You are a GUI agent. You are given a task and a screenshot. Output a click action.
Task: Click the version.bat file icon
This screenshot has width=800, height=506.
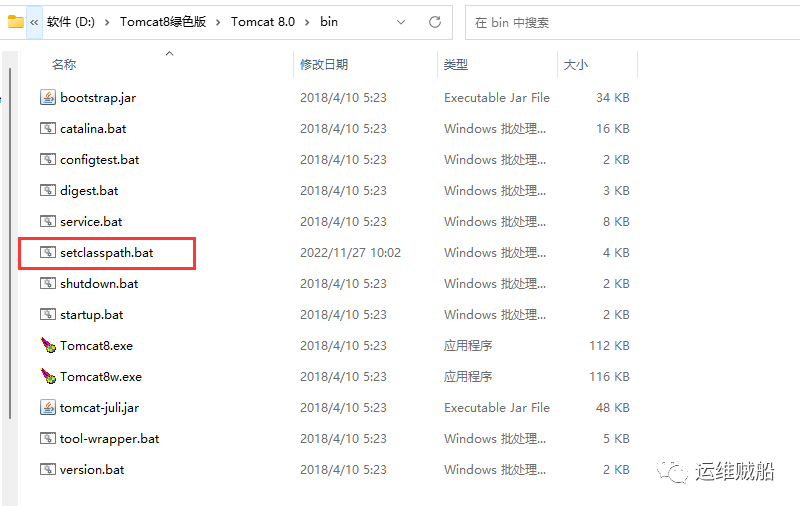tap(47, 469)
